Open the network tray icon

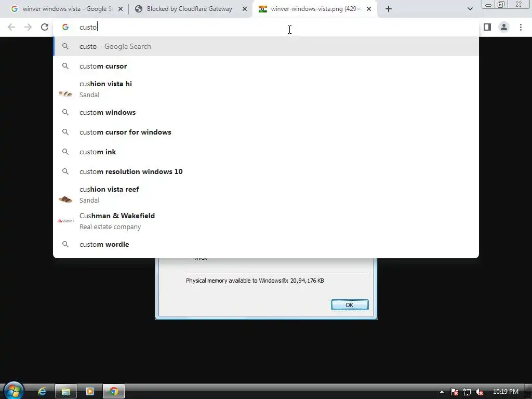[x=467, y=392]
